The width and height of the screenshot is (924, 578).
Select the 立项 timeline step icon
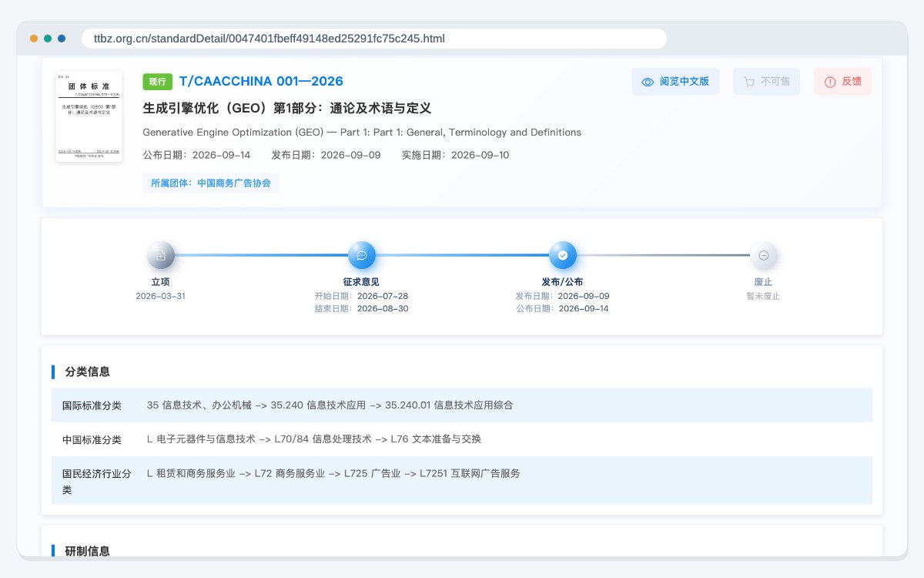161,255
